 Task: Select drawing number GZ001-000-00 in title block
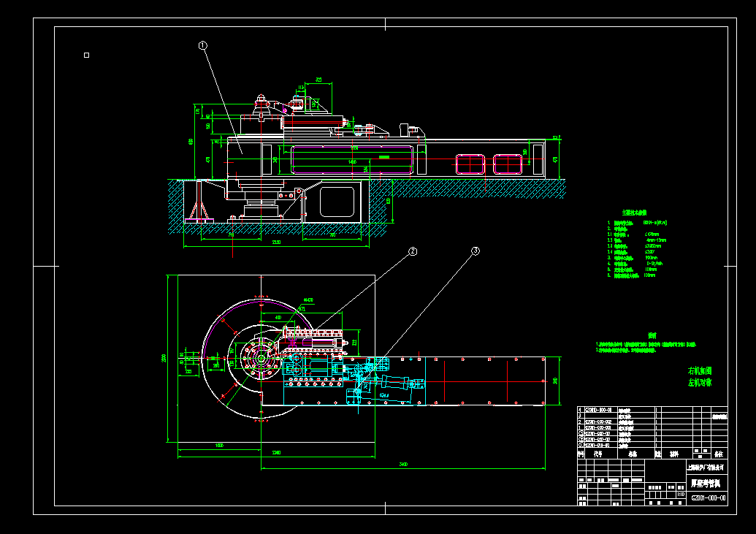pyautogui.click(x=709, y=498)
